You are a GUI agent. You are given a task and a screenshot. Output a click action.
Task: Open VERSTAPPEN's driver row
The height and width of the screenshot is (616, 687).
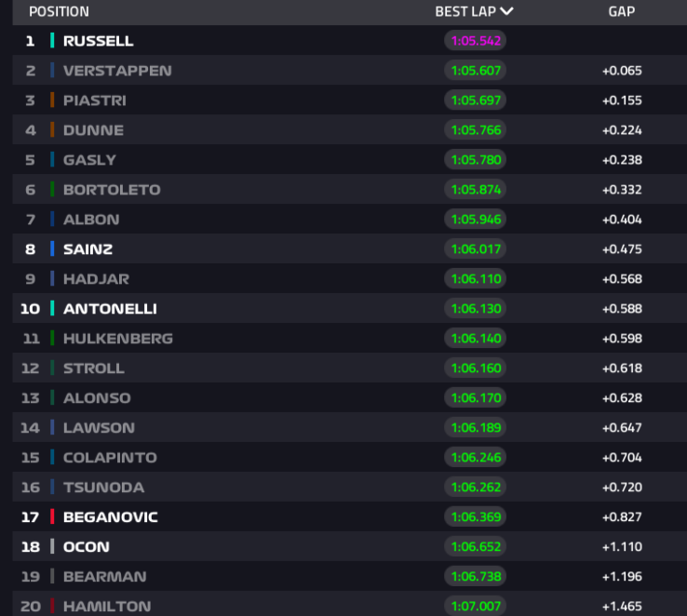point(116,71)
